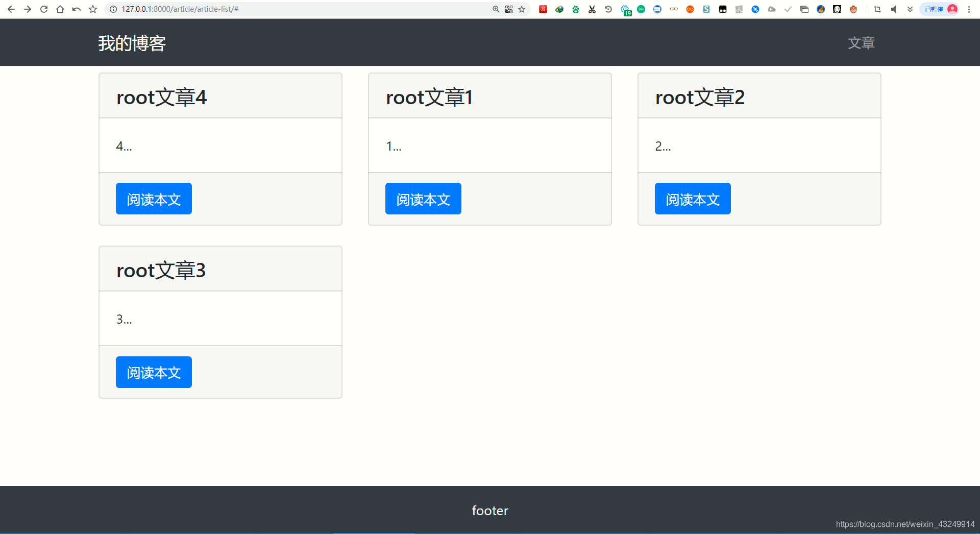Click the eyeglasses extension icon
This screenshot has width=980, height=534.
point(674,9)
